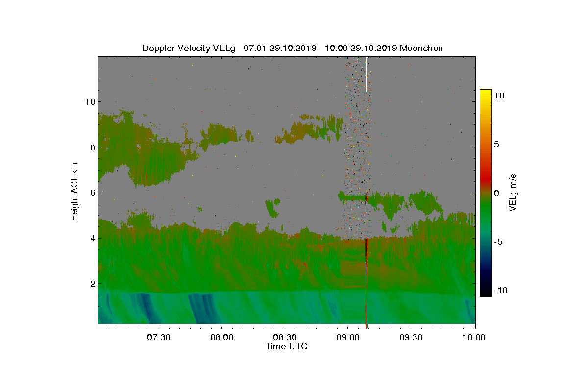
Task: Click the height axis label 2
Action: coord(92,283)
